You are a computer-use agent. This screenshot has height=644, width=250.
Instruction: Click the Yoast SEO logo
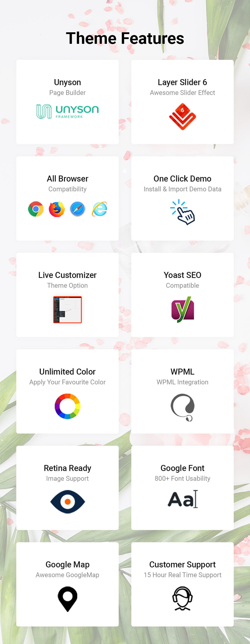182,309
